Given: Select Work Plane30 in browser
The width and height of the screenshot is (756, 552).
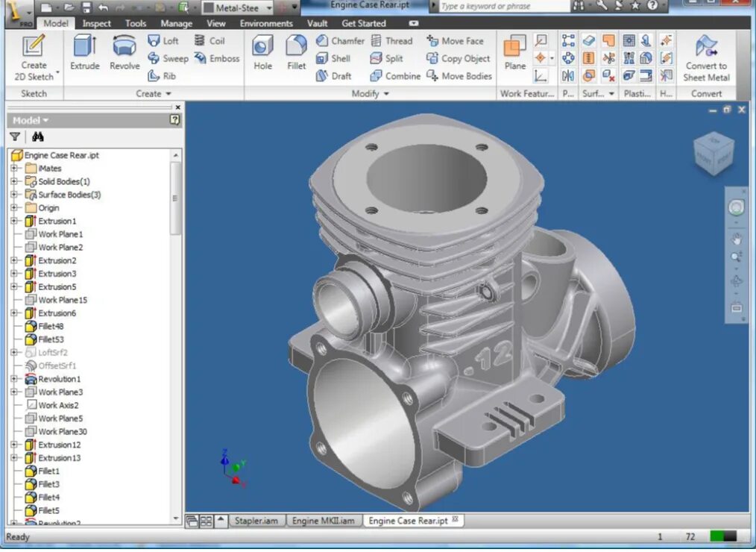Looking at the screenshot, I should 57,431.
